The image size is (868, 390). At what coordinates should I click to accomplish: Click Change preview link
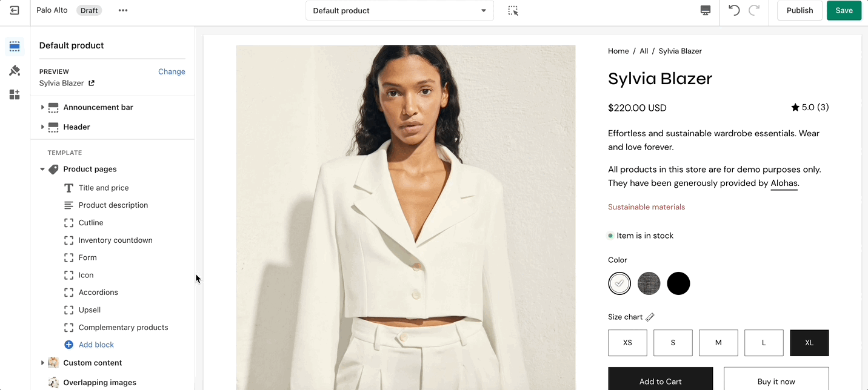pos(172,71)
